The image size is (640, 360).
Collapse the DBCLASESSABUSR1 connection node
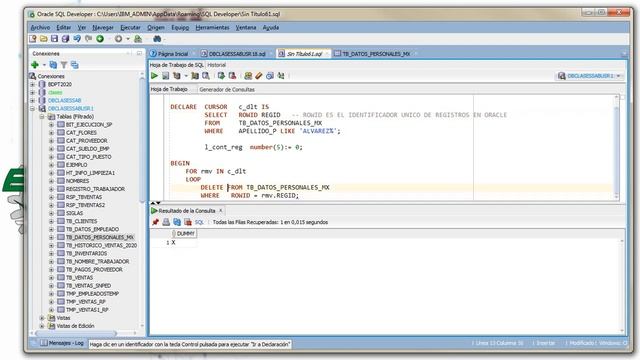[33, 108]
